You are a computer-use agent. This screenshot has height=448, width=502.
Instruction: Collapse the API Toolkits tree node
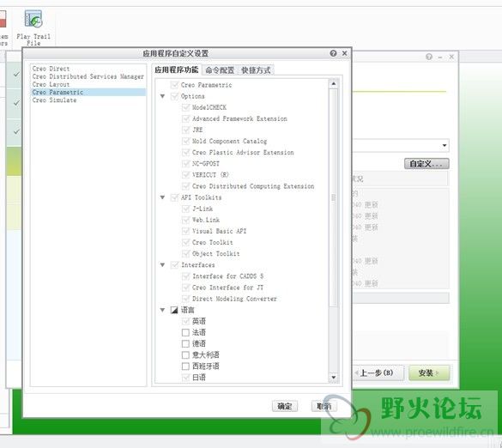click(x=163, y=197)
